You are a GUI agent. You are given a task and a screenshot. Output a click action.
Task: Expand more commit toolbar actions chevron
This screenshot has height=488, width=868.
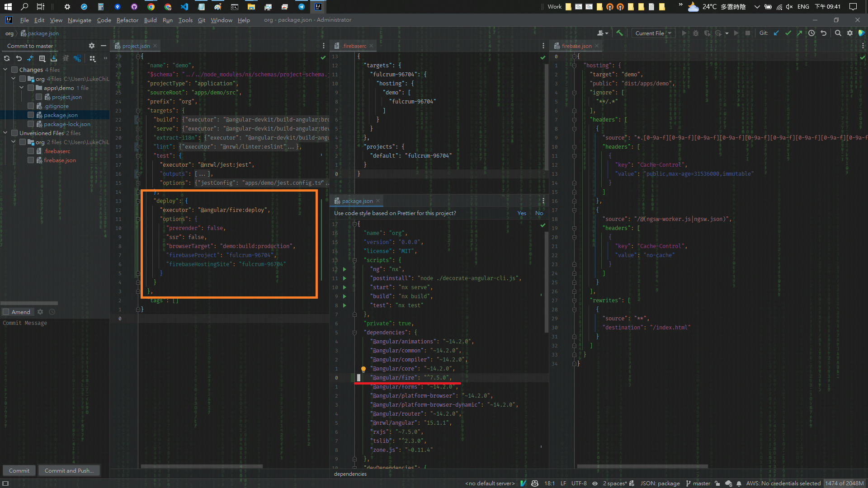tap(105, 58)
